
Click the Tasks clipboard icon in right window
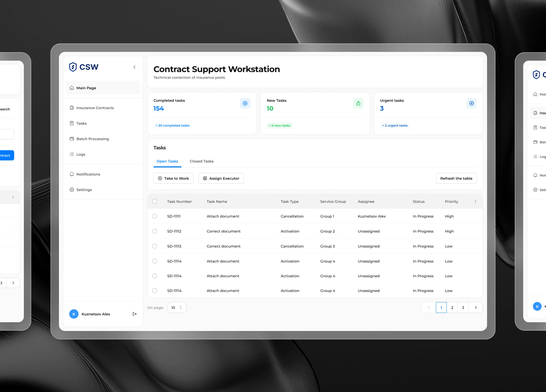[x=535, y=127]
